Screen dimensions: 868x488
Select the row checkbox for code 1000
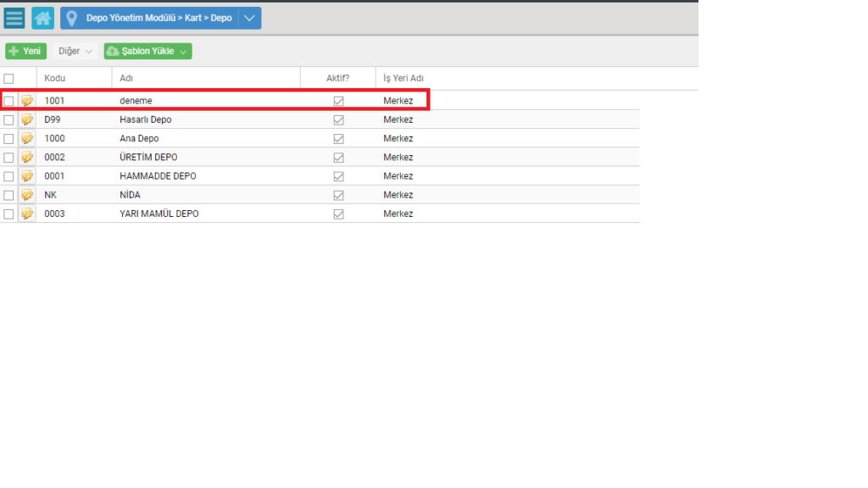tap(8, 139)
